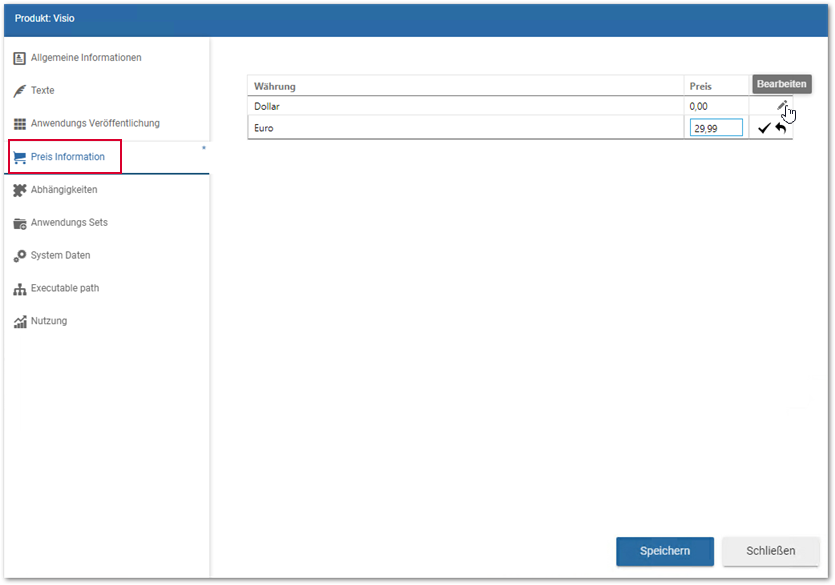The width and height of the screenshot is (835, 585).
Task: Click the hierarchy icon for Executable path
Action: (x=19, y=289)
